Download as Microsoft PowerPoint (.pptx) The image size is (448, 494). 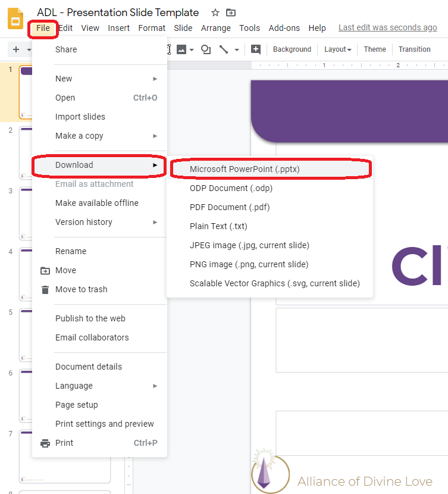[270, 169]
